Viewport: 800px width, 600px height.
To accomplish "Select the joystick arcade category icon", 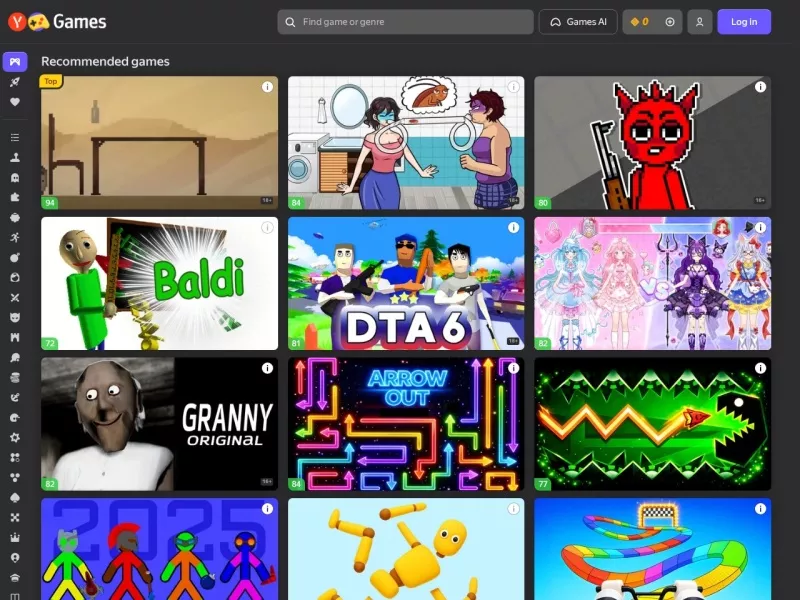I will [x=15, y=157].
